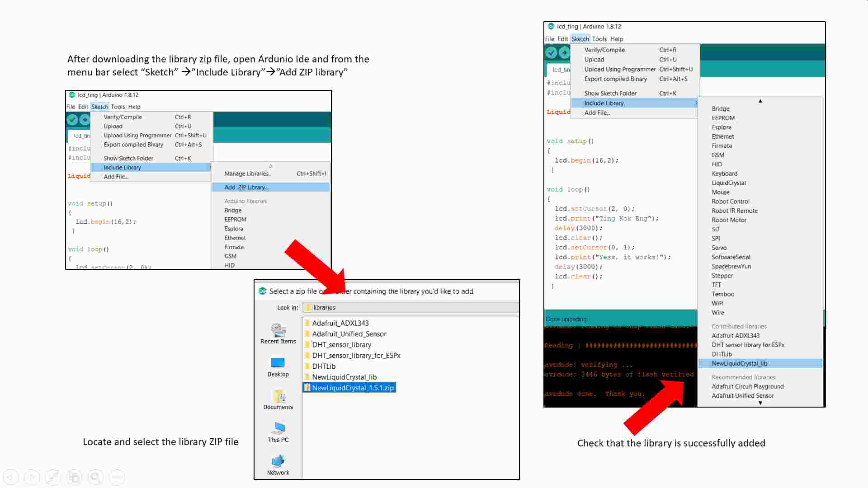
Task: Click up arrow atop right library list
Action: (760, 101)
